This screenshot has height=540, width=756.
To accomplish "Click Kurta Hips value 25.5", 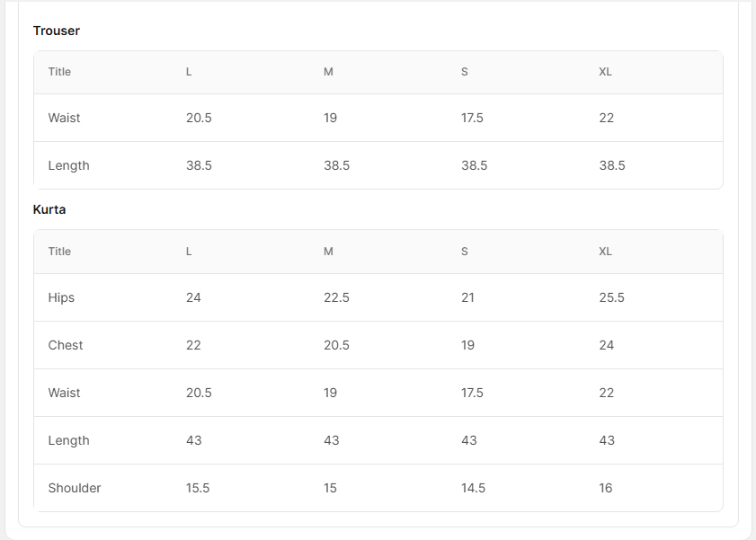I will [x=611, y=297].
